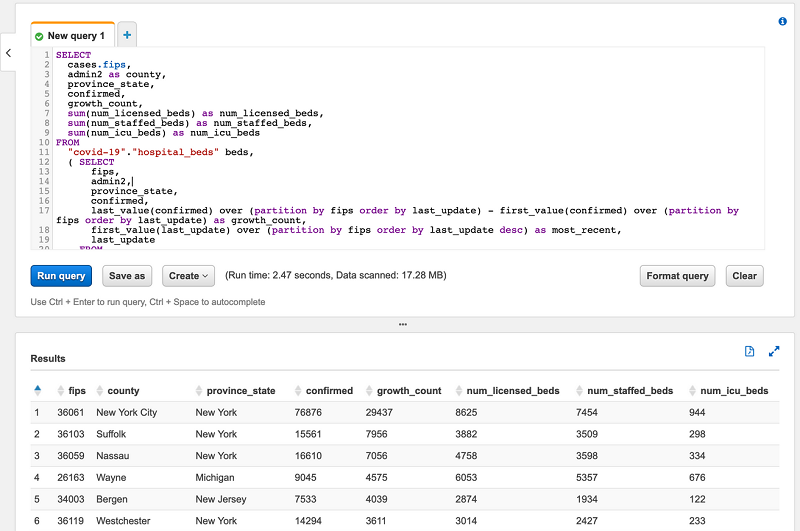Click the Save as button
The width and height of the screenshot is (800, 531).
[127, 276]
